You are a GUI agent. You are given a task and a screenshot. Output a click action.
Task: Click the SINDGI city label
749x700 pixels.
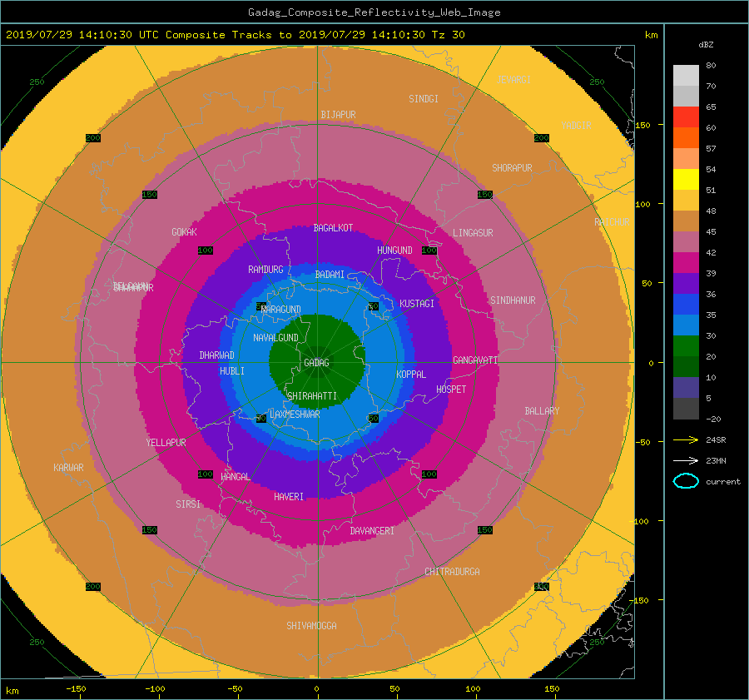click(424, 99)
